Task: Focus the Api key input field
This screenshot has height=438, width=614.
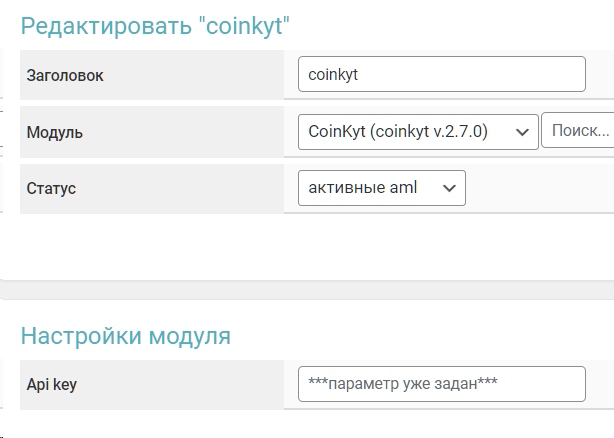Action: [442, 384]
